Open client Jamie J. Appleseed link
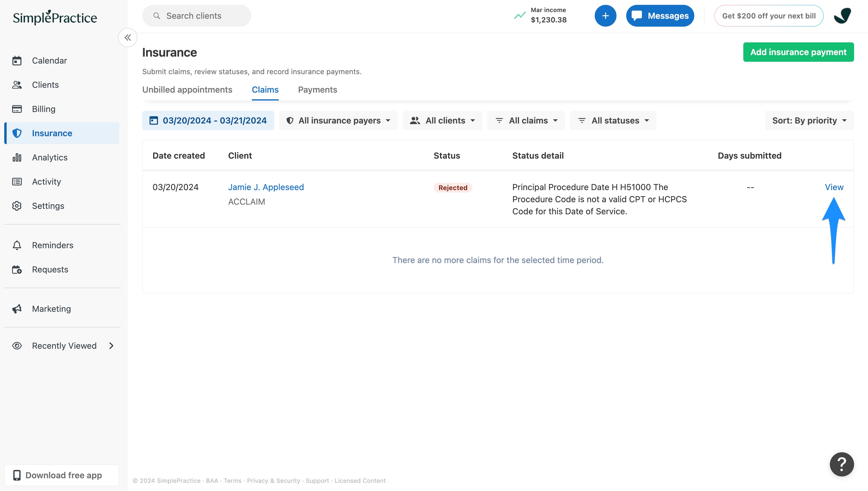The image size is (868, 491). click(x=266, y=187)
